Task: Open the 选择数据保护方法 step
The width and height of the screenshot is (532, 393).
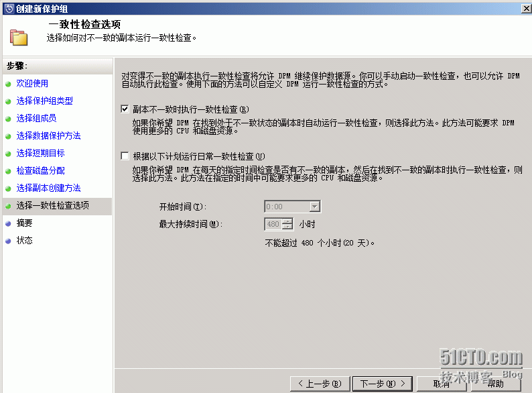Action: click(48, 136)
